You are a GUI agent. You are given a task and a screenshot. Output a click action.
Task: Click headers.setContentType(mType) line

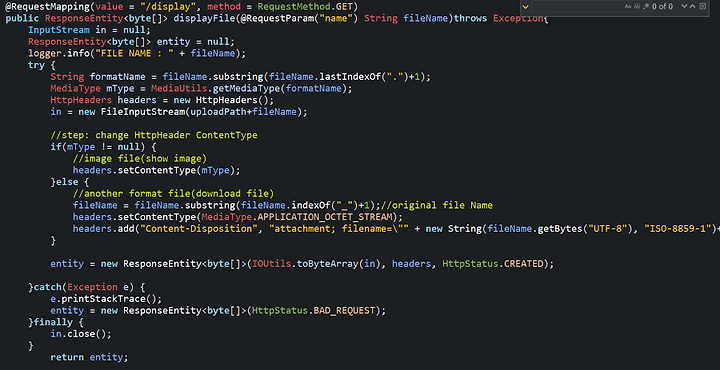(x=157, y=170)
